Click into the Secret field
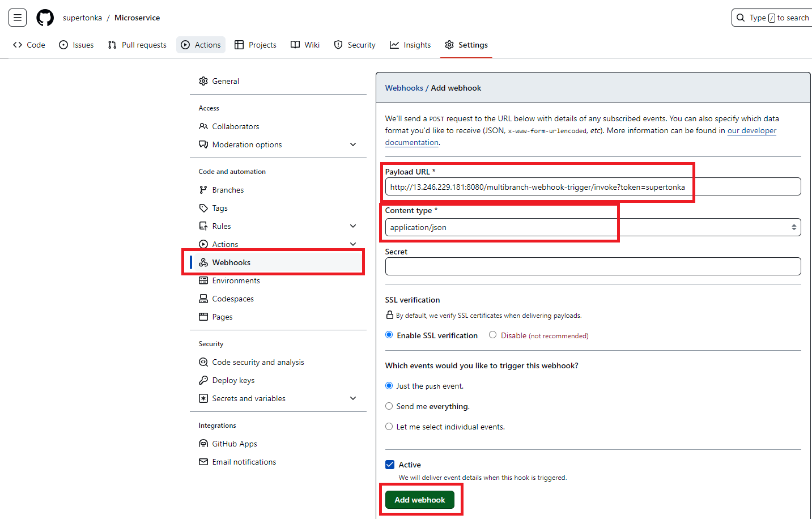812x519 pixels. (x=593, y=266)
